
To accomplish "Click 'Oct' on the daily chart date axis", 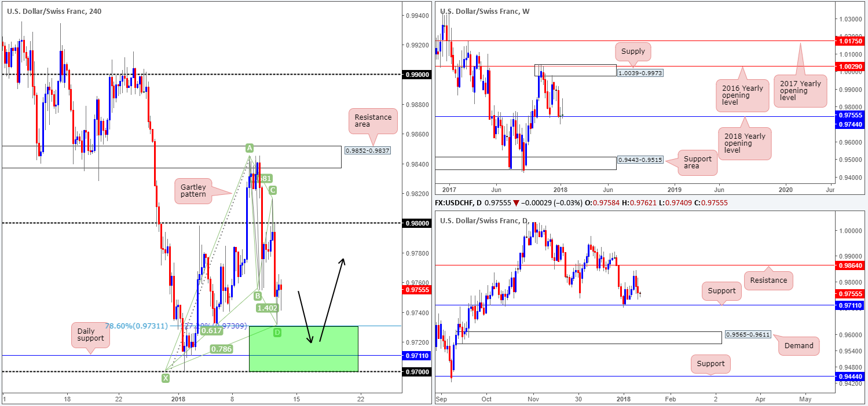I will pos(486,399).
